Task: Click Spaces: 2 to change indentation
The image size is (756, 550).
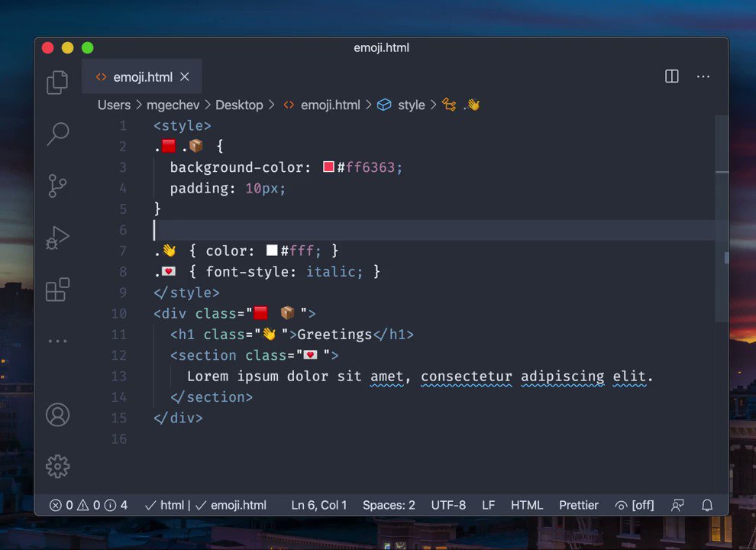Action: click(389, 505)
